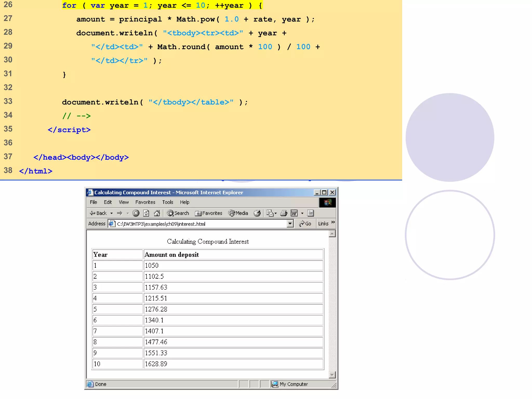This screenshot has height=399, width=532.
Task: Click the scrollbar down arrow
Action: [x=332, y=375]
